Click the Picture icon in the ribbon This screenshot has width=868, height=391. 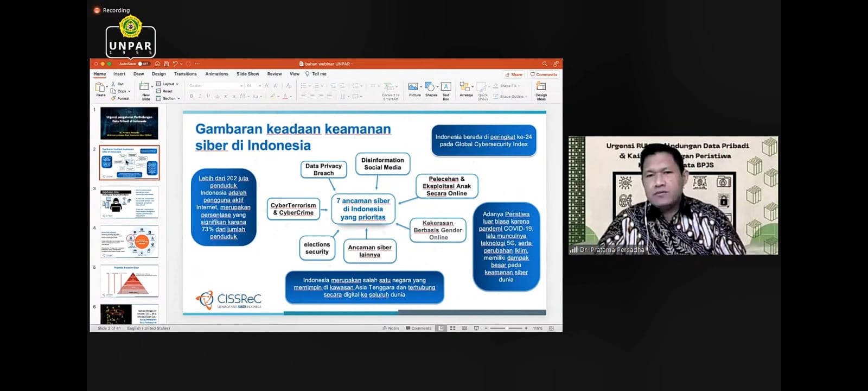coord(414,87)
